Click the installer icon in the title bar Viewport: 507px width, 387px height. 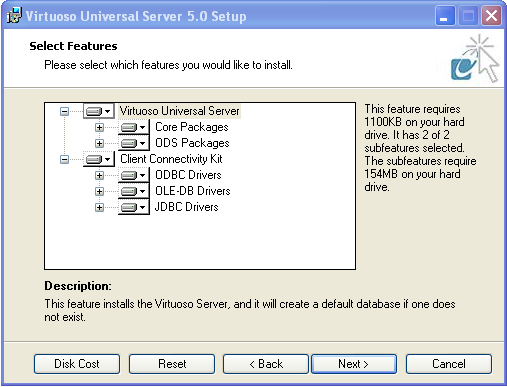tap(14, 15)
